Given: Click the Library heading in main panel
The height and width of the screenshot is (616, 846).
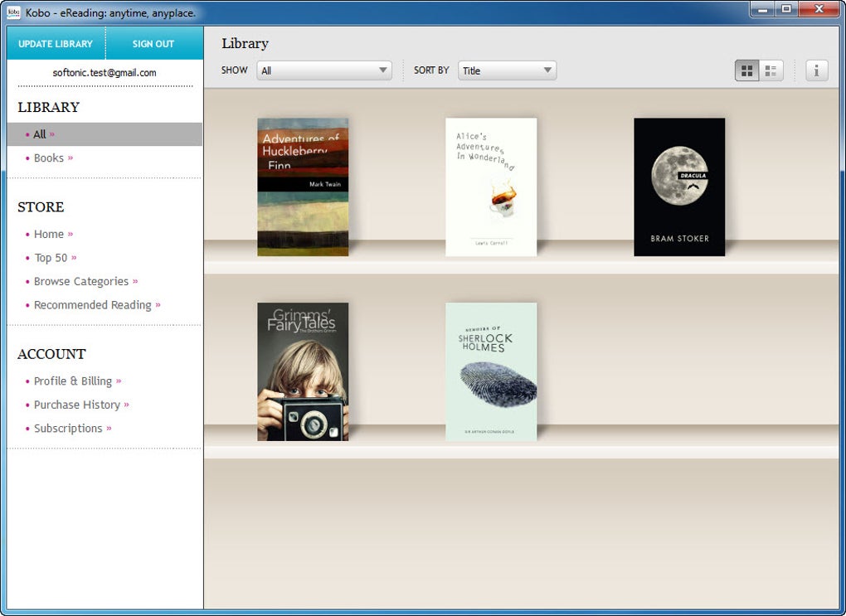Looking at the screenshot, I should pos(245,44).
